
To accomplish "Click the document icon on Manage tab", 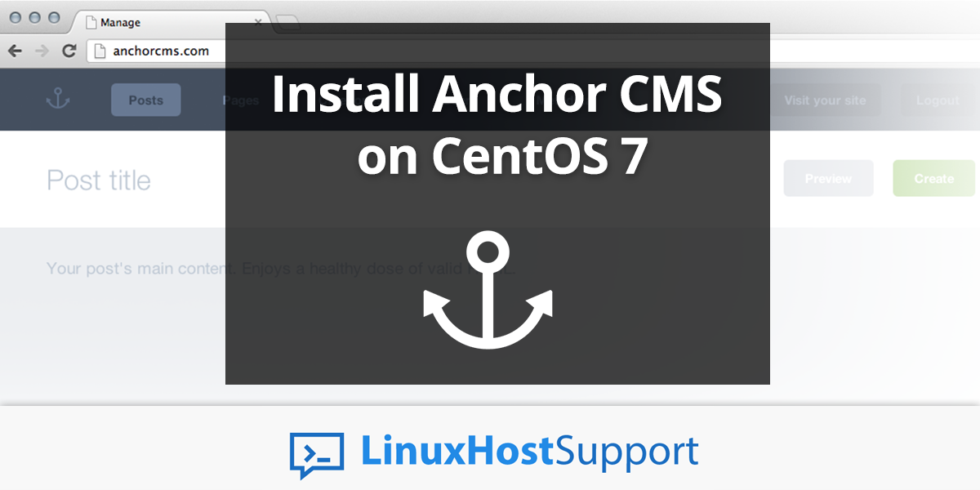I will (x=91, y=23).
